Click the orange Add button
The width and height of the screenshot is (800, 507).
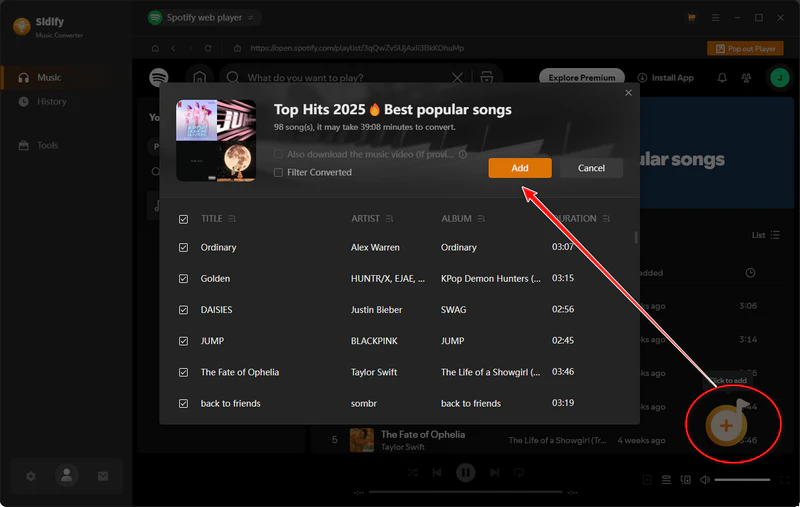click(520, 168)
